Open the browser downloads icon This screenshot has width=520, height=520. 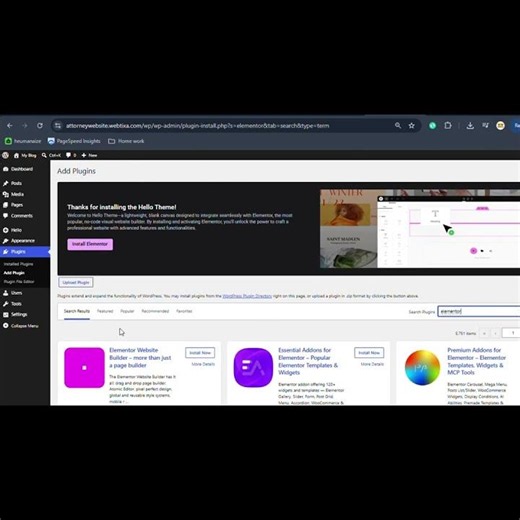(470, 126)
